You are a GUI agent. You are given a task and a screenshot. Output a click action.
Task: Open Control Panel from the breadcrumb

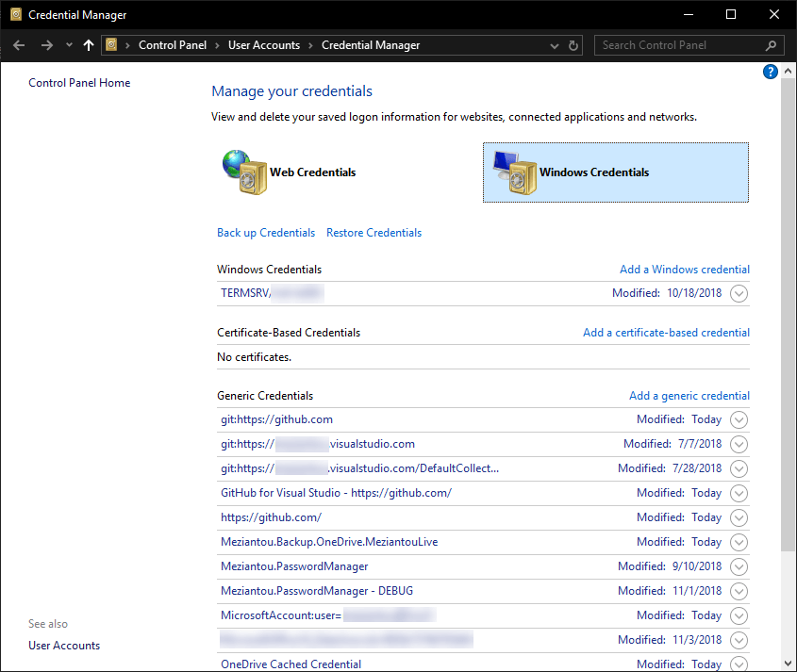(x=173, y=44)
